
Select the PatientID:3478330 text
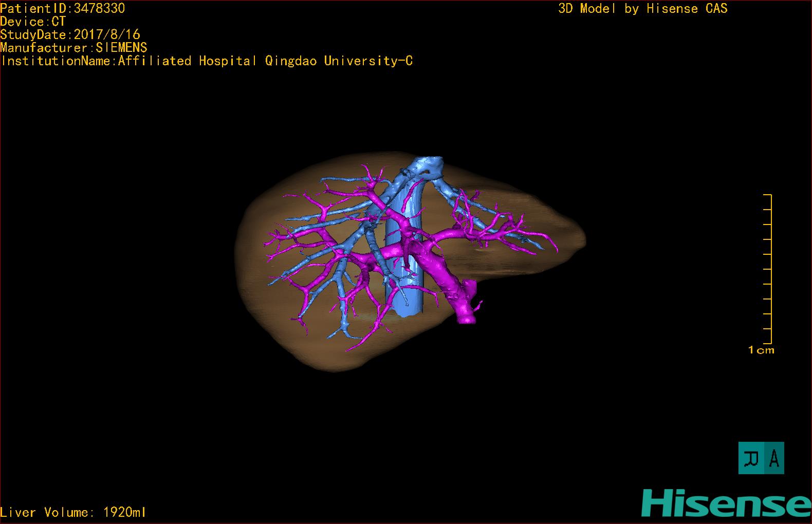coord(62,8)
